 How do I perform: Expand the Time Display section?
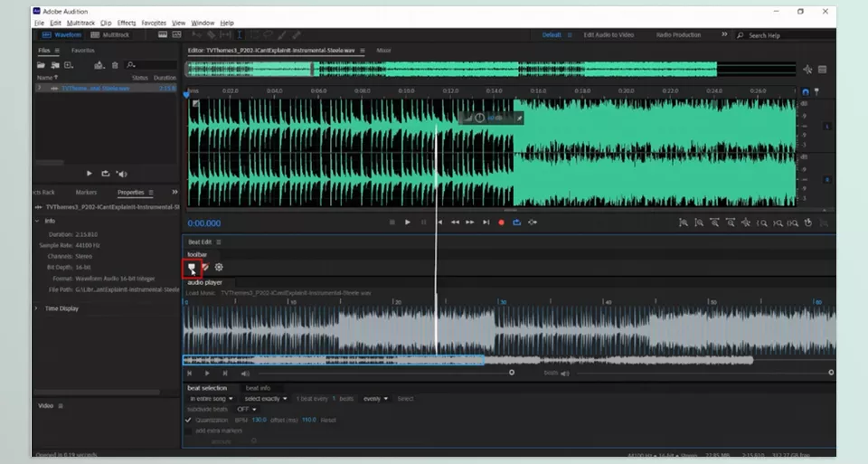(x=38, y=308)
